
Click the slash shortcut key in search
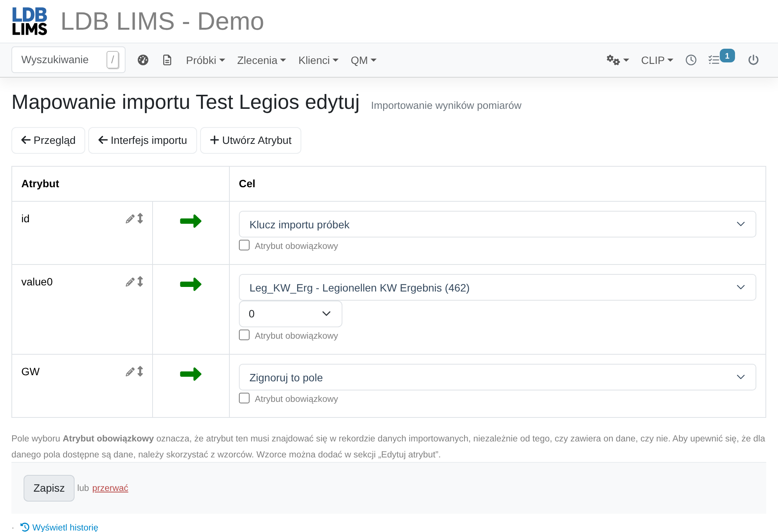pos(113,60)
